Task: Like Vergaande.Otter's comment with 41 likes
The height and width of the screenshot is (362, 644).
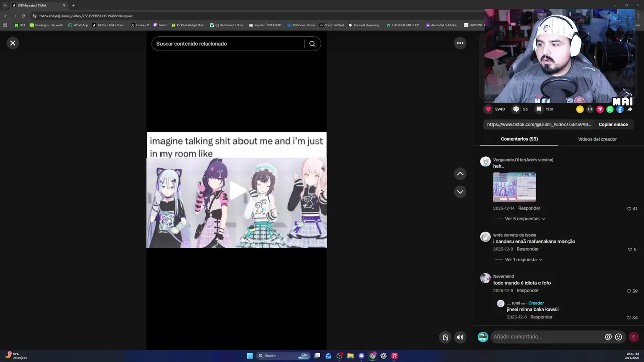Action: [629, 209]
